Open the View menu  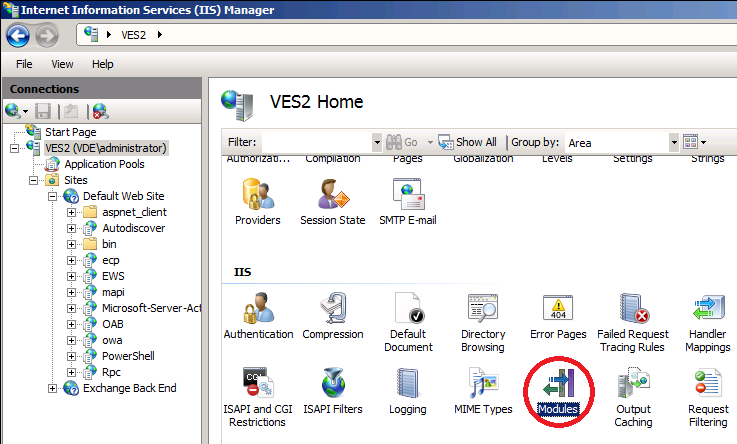[62, 64]
